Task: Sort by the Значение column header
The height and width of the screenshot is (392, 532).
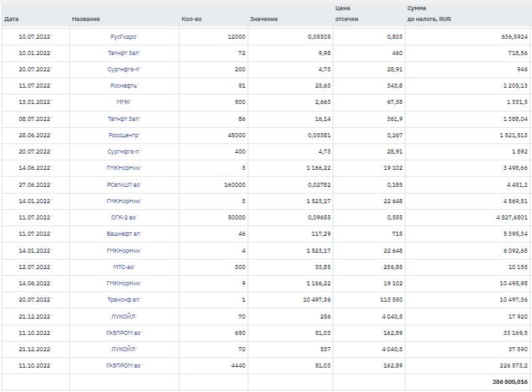Action: point(264,19)
